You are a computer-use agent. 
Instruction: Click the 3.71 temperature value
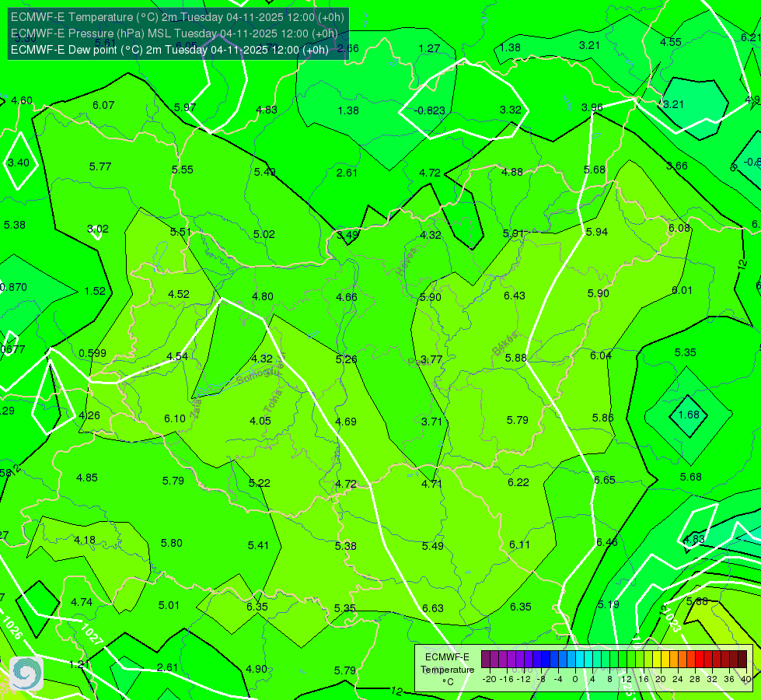pos(431,421)
